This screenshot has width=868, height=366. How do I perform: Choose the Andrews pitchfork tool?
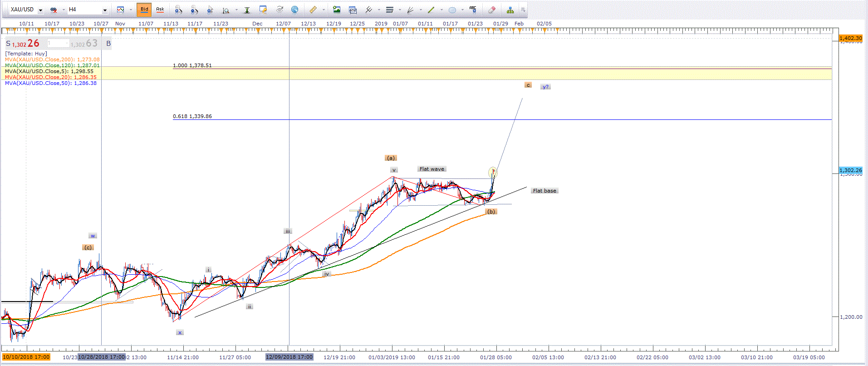pos(368,10)
